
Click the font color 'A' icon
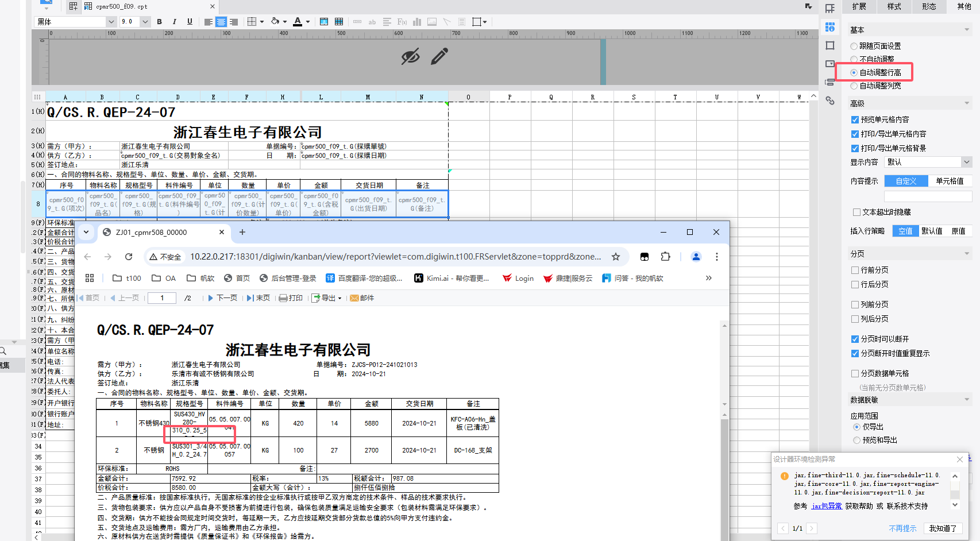coord(298,21)
